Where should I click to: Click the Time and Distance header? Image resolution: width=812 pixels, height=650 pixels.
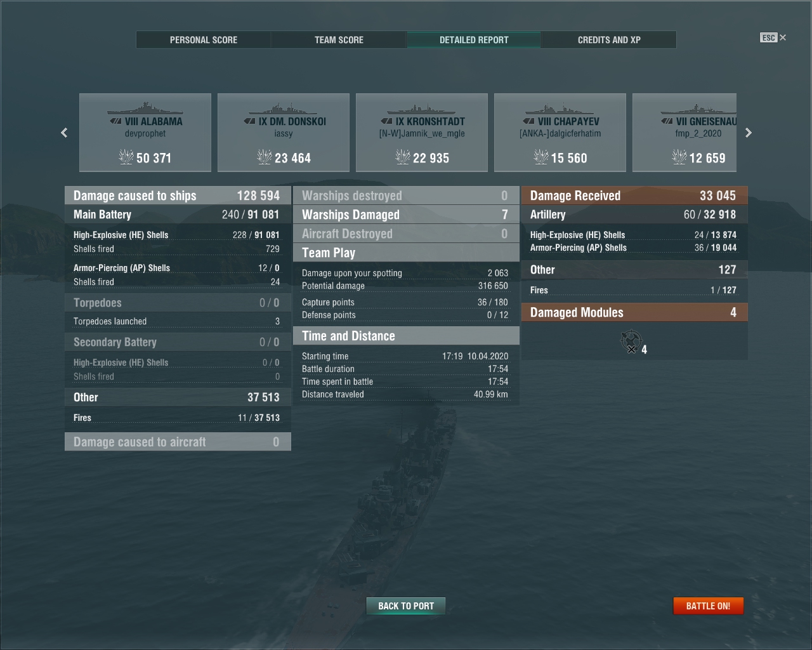[406, 336]
